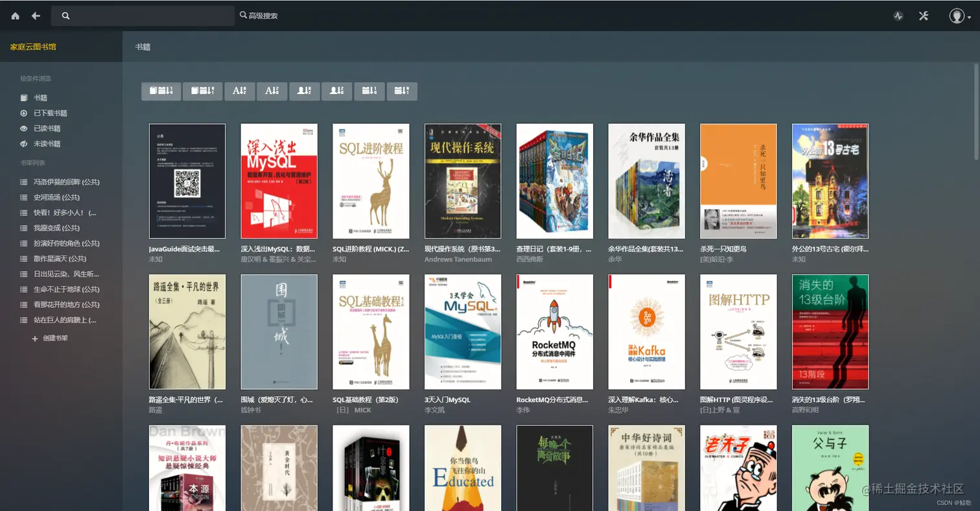The width and height of the screenshot is (980, 511).
Task: Open the 深入理解Kafka cover
Action: click(x=647, y=332)
